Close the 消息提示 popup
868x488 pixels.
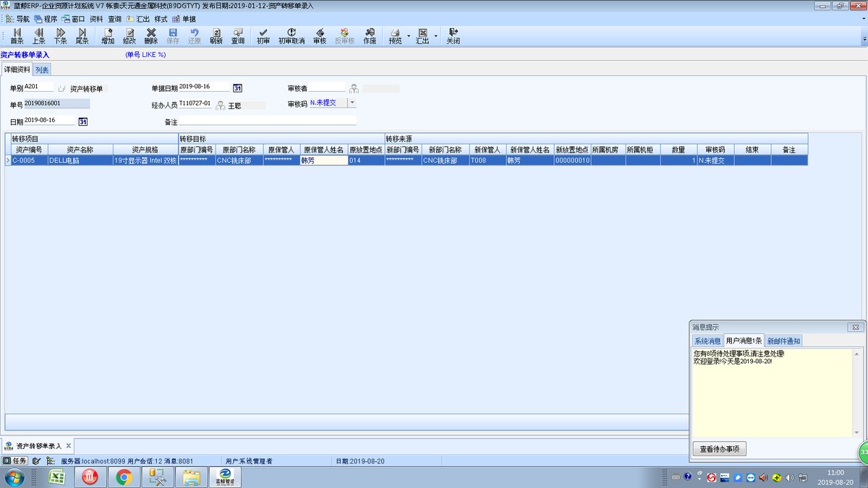855,327
